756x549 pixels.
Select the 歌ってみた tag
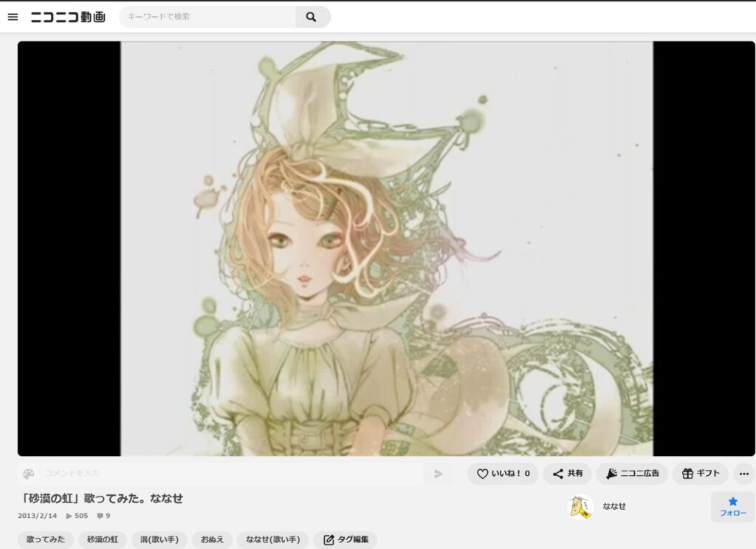pos(46,539)
